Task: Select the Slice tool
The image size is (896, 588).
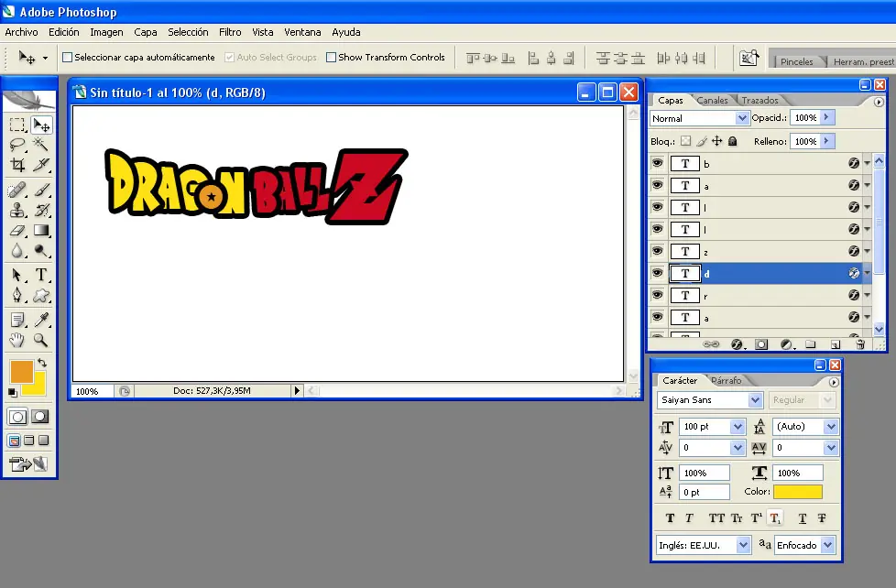Action: (41, 165)
